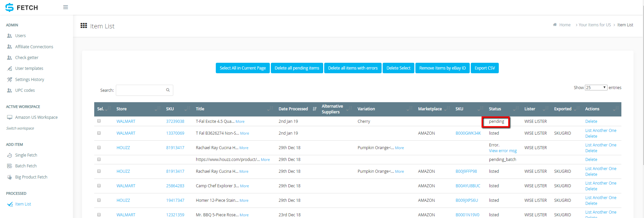Open WALMART store link for SKU 25864283
Viewport: 644px width, 218px height.
tap(126, 186)
